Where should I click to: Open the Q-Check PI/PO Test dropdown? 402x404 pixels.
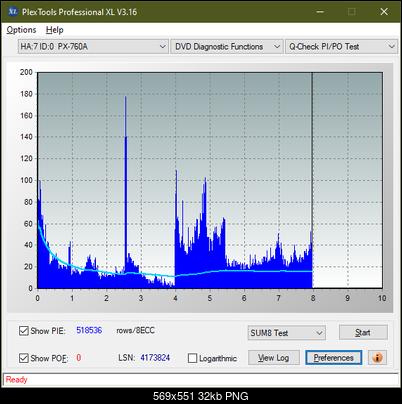(342, 47)
